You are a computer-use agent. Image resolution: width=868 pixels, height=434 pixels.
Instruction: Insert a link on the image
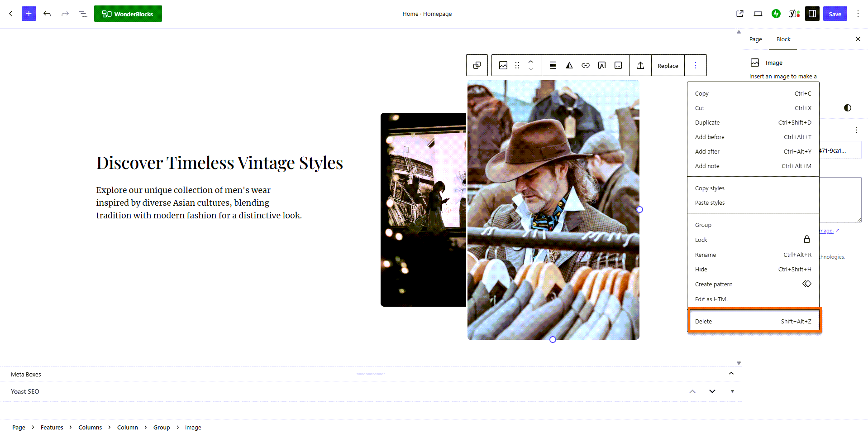coord(586,65)
